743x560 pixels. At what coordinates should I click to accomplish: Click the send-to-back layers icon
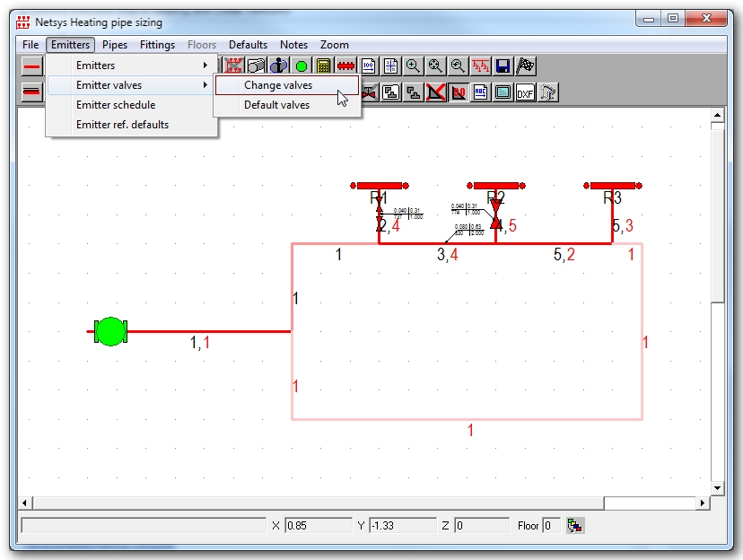(x=413, y=92)
